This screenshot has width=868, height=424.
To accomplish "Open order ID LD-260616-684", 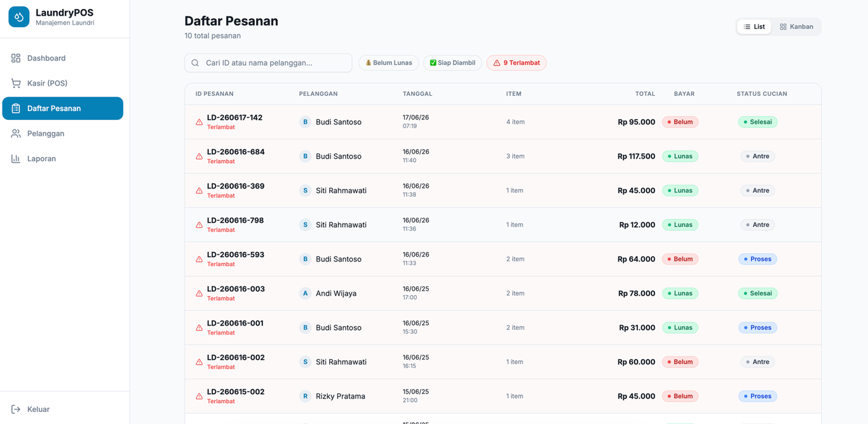I will [x=236, y=152].
